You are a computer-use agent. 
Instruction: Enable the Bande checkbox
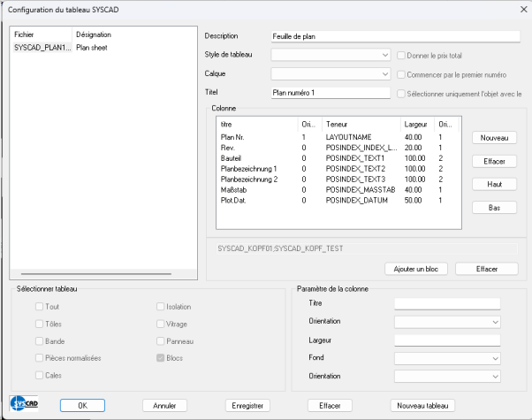[x=40, y=341]
